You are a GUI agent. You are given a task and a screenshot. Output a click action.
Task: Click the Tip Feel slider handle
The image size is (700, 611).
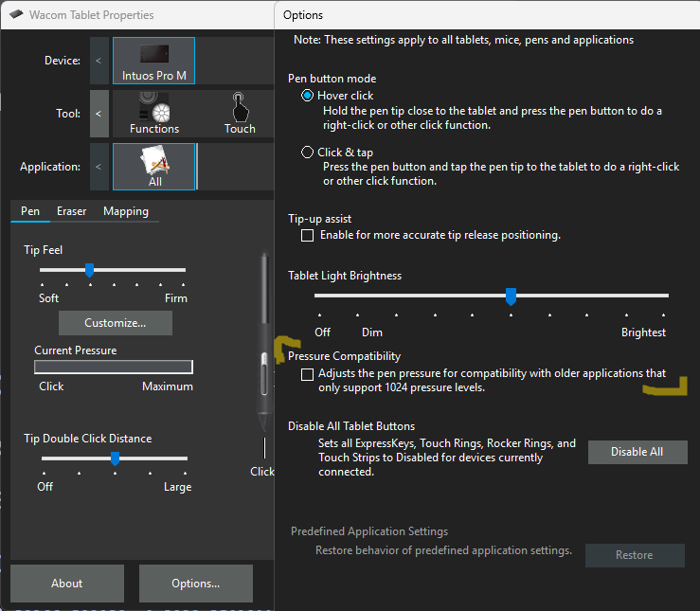click(89, 270)
